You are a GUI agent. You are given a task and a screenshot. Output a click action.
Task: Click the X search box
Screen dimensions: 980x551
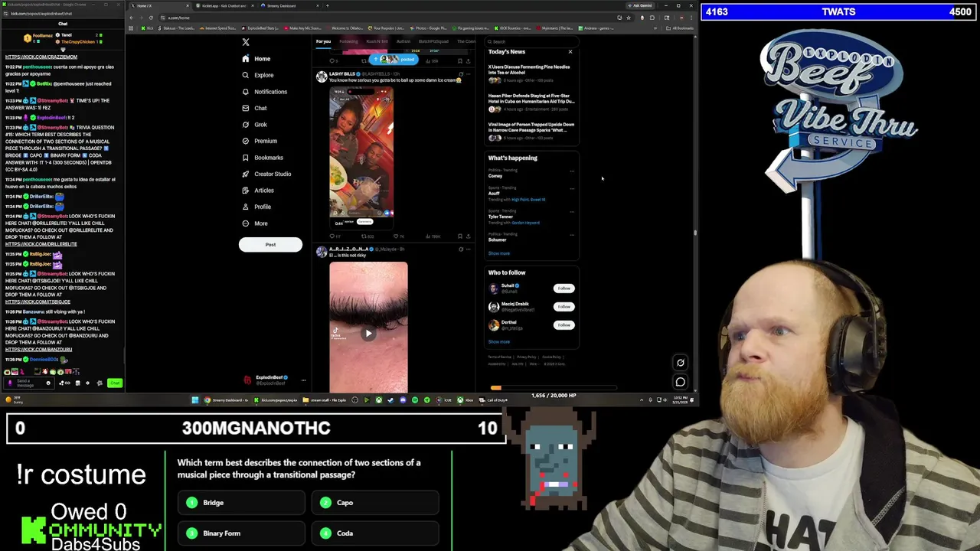click(531, 41)
